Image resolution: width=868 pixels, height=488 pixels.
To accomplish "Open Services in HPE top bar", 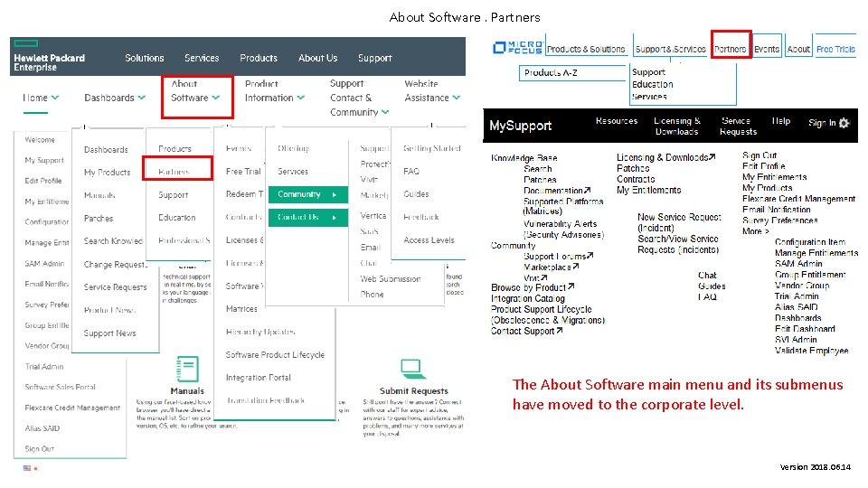I will point(202,58).
